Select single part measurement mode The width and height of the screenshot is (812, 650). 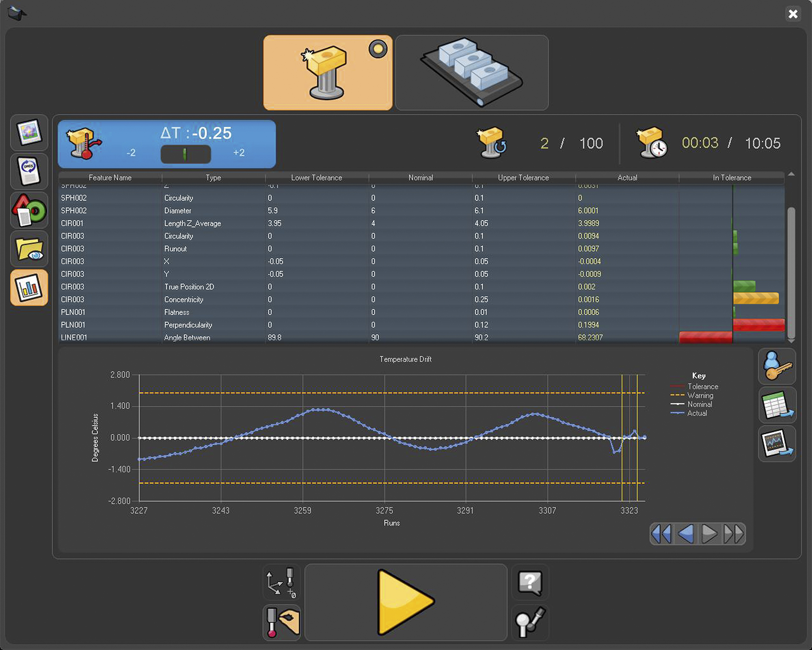point(328,73)
